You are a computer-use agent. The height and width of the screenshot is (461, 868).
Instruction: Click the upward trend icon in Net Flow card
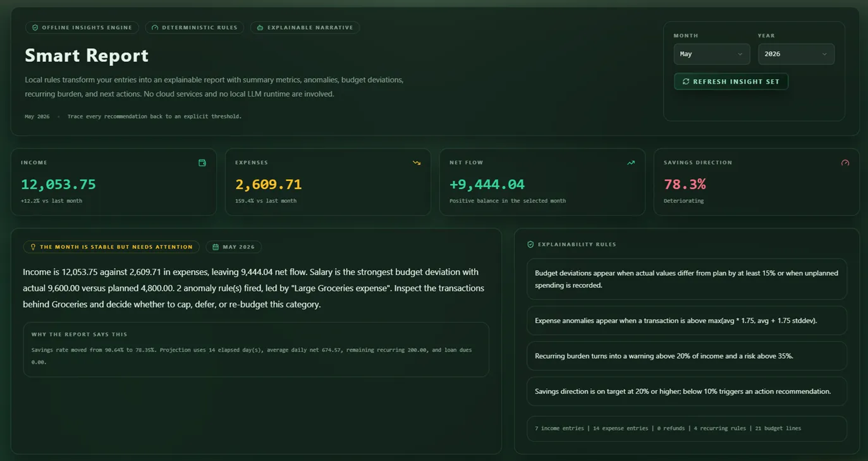631,163
